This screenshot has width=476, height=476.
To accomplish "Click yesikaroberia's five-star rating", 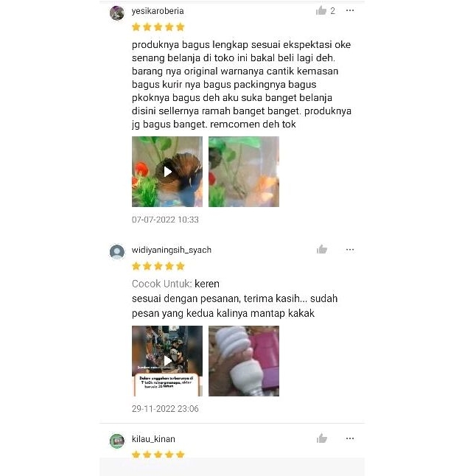I will [158, 27].
